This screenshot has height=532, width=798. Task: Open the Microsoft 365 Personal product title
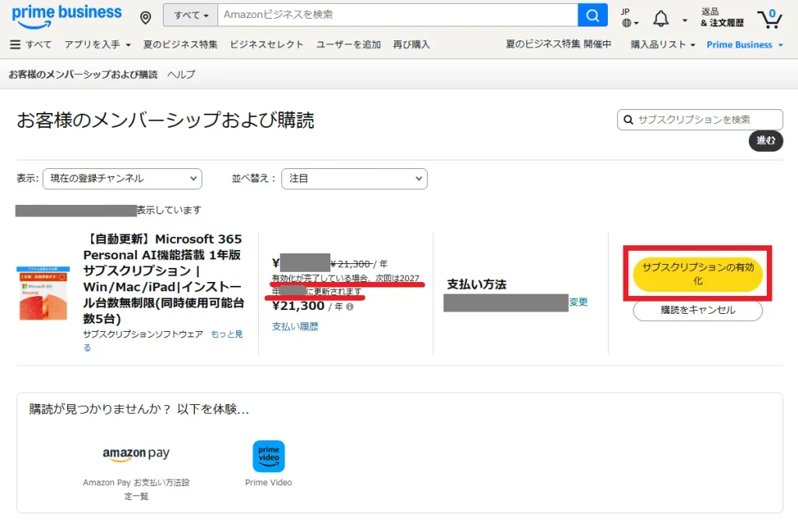164,279
